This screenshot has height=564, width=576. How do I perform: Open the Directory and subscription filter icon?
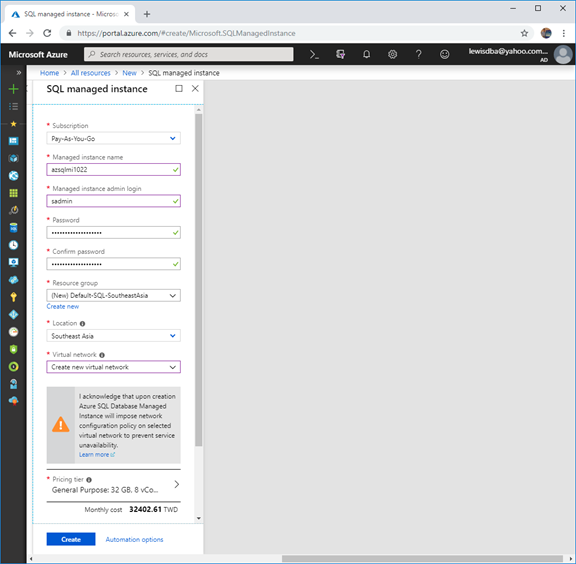341,55
